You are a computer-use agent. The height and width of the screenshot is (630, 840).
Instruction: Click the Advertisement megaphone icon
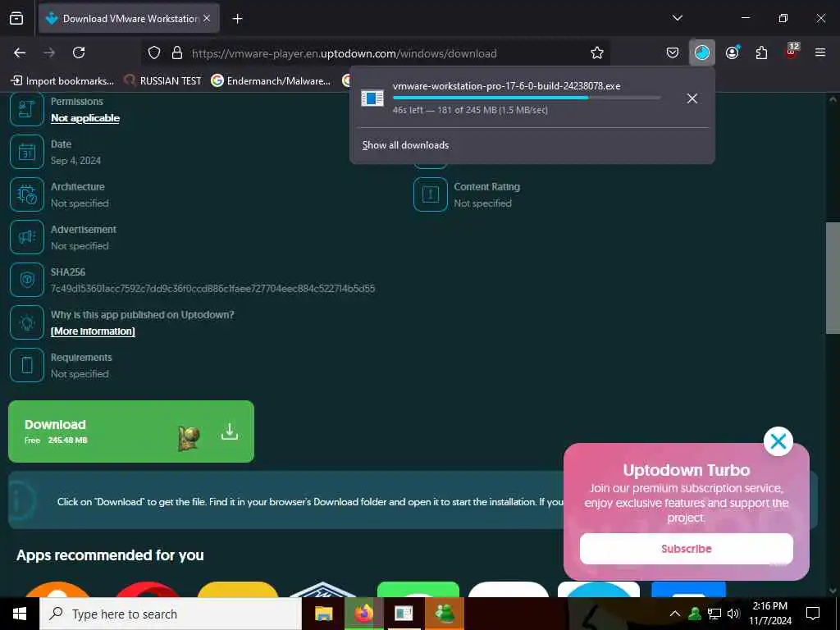point(27,237)
